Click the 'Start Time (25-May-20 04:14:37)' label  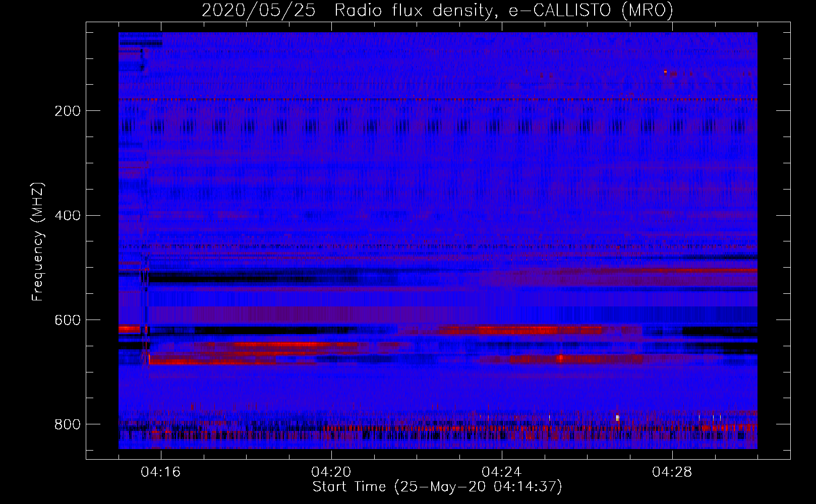pyautogui.click(x=437, y=487)
